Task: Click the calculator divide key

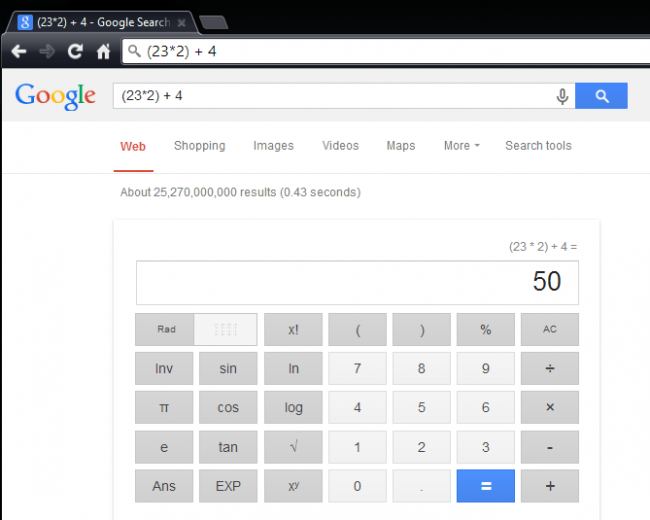Action: click(550, 368)
